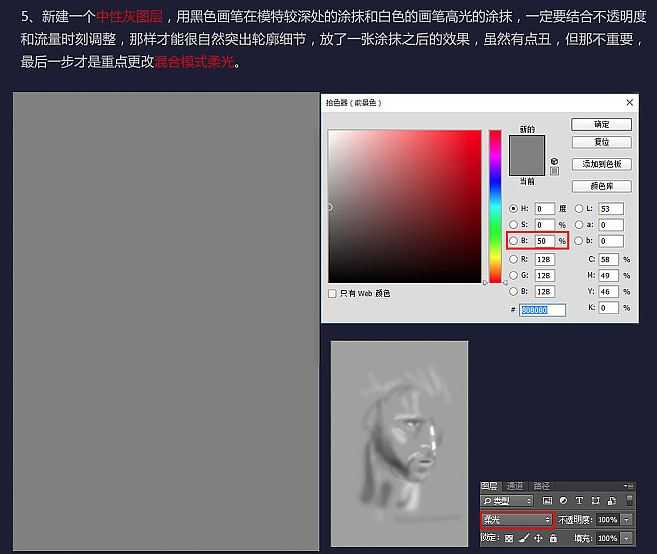Click the lock position move icon
The height and width of the screenshot is (554, 657).
538,538
